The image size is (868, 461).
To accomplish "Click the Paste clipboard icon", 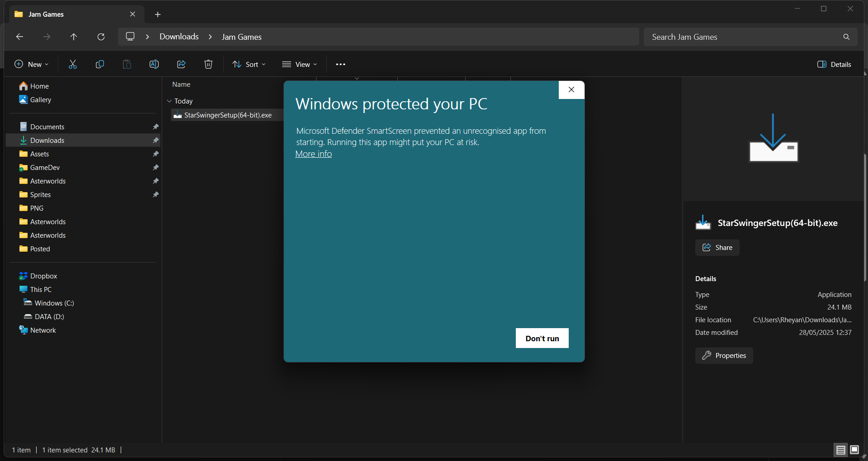I will [127, 64].
